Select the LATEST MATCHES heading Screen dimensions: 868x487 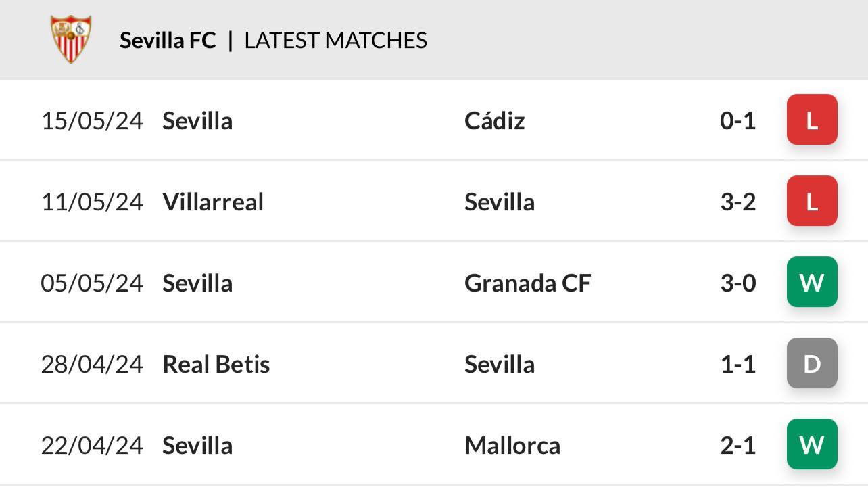click(335, 40)
